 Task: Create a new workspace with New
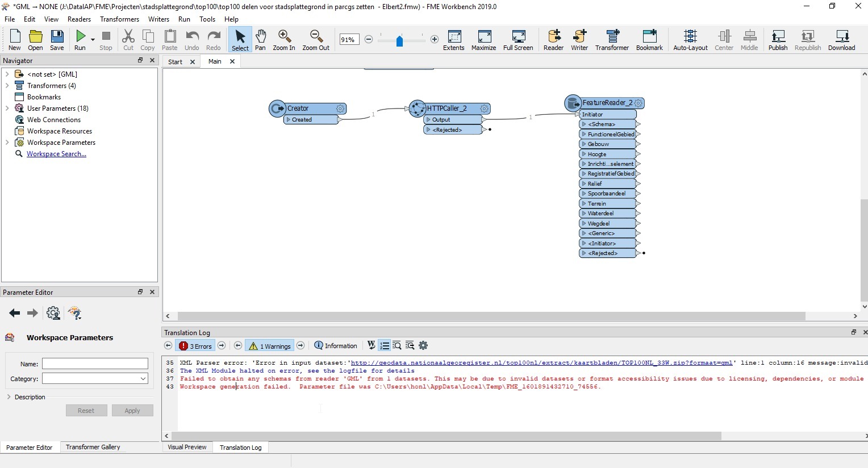(x=15, y=40)
